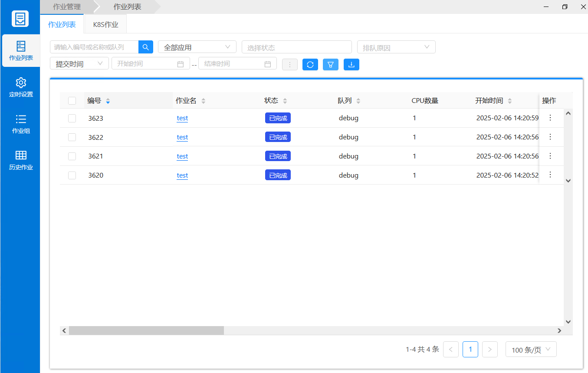Select all rows with header checkbox
Viewport: 588px width, 373px height.
72,101
